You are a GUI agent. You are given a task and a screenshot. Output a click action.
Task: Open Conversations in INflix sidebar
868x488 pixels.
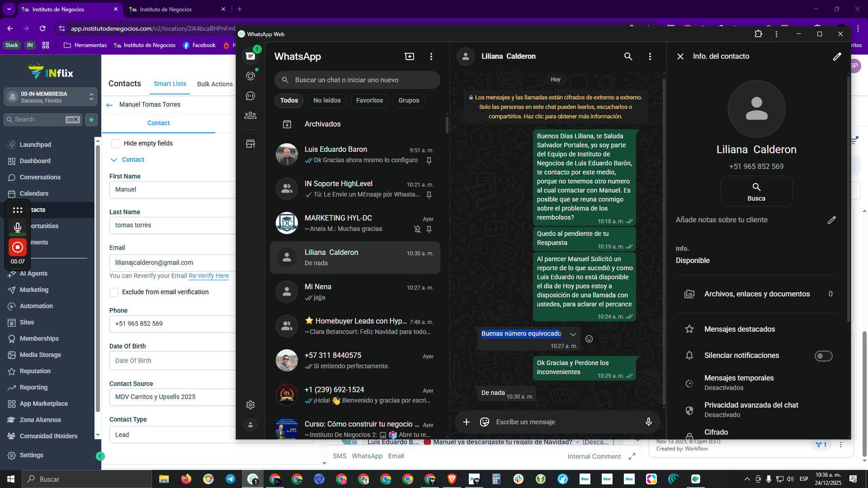[40, 177]
